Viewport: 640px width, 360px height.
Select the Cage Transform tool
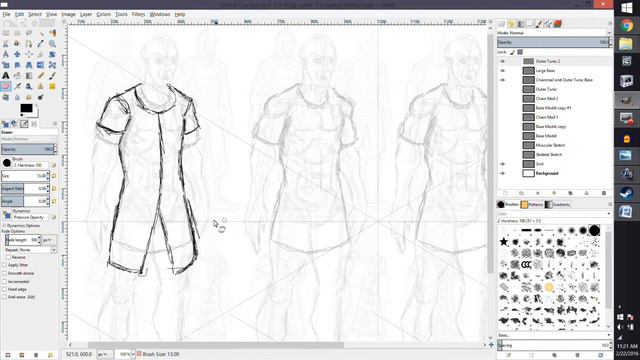click(x=53, y=65)
